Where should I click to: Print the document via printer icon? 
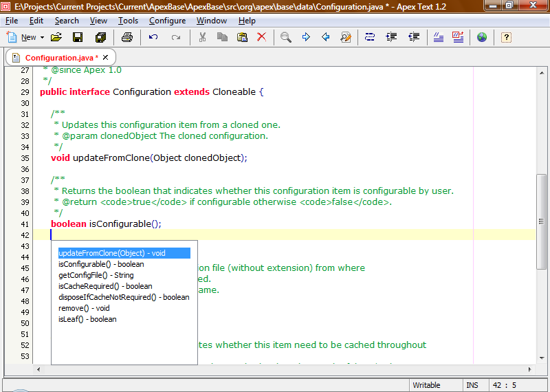click(x=127, y=37)
